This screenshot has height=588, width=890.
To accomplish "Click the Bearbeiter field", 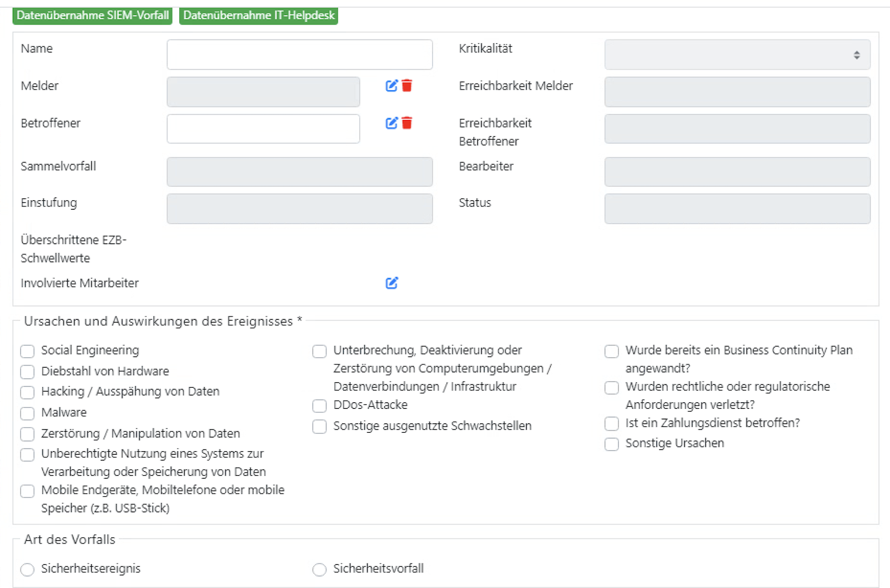I will tap(737, 172).
